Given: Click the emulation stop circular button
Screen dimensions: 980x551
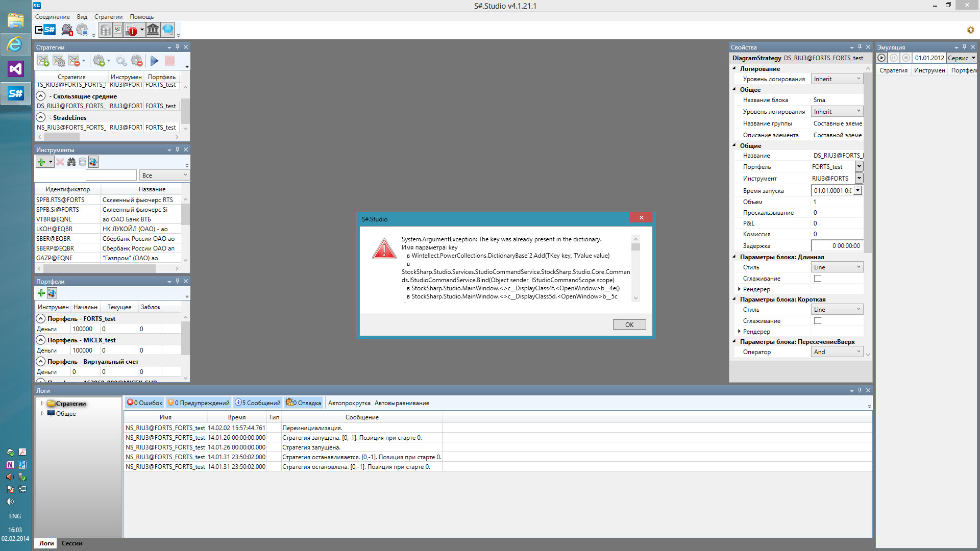Looking at the screenshot, I should point(906,58).
